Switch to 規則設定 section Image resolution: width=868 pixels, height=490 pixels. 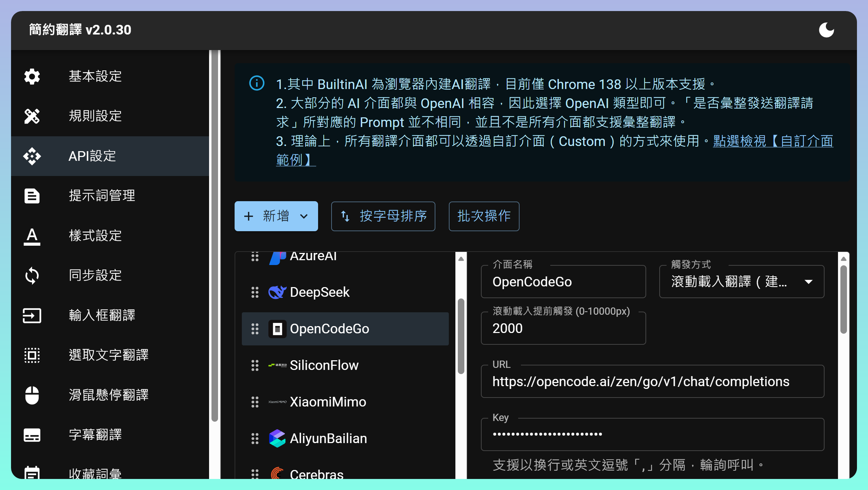110,116
